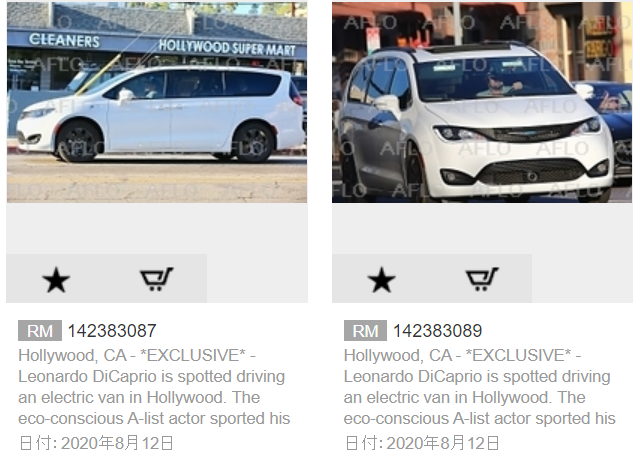Open the front-view white van thumbnail

coord(482,102)
